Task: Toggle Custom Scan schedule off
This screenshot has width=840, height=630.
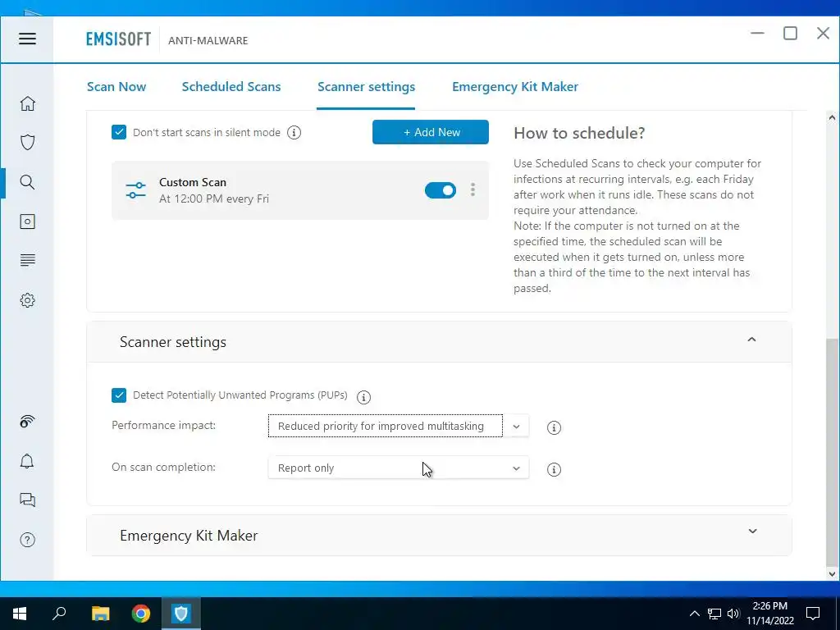Action: (441, 190)
